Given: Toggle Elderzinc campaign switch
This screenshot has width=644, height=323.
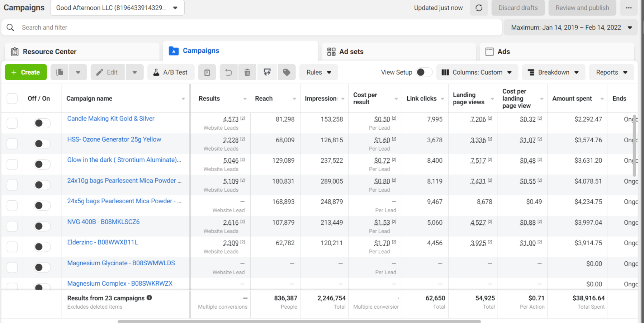Looking at the screenshot, I should [x=42, y=247].
